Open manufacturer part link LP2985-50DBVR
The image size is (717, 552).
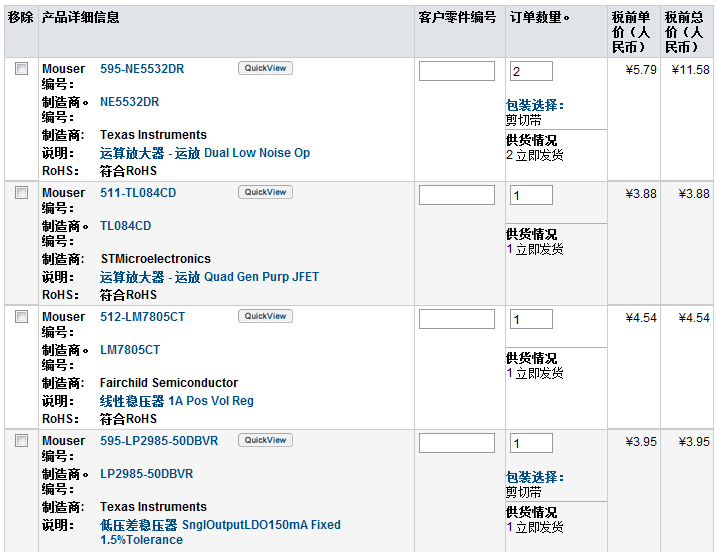[x=146, y=474]
